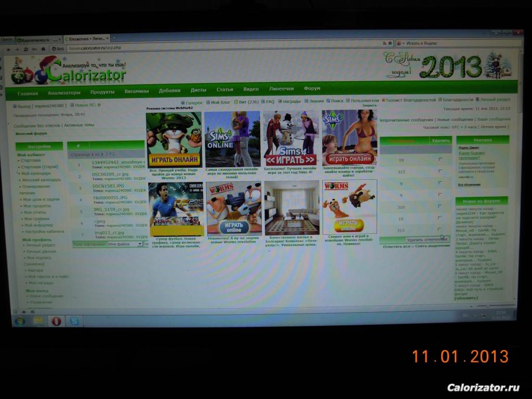Open 'Видео' in the green menu
The height and width of the screenshot is (399, 532).
(x=251, y=89)
